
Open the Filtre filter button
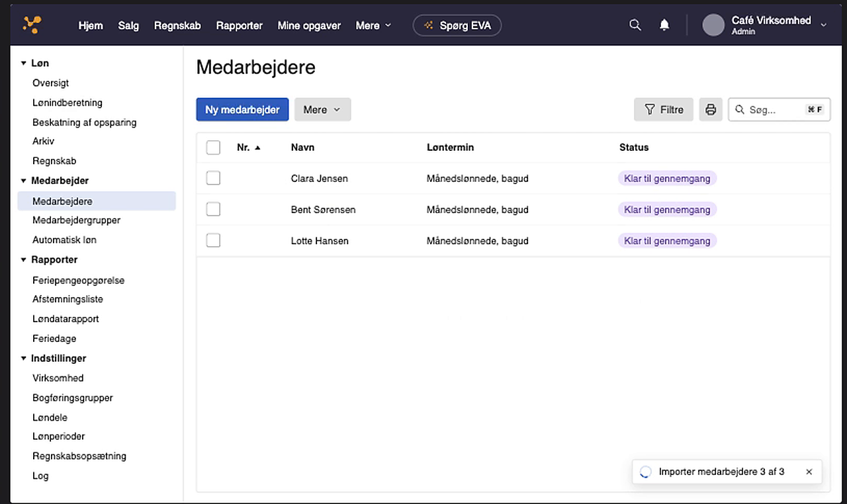tap(664, 110)
